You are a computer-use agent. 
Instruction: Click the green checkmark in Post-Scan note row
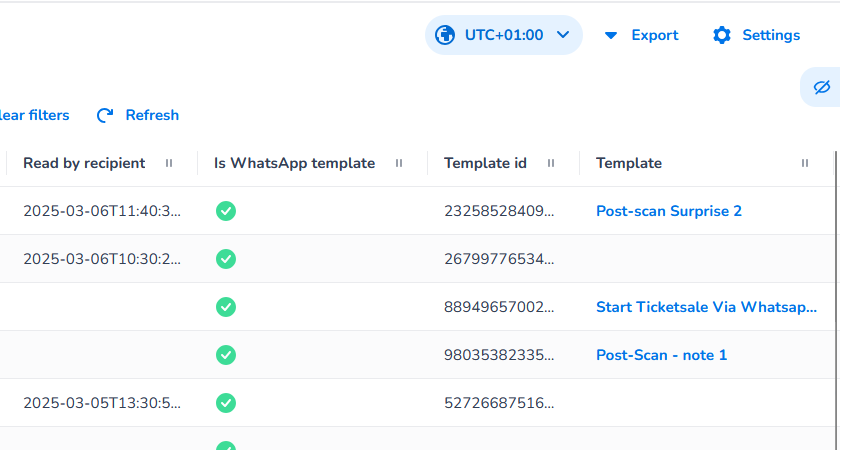click(x=226, y=355)
